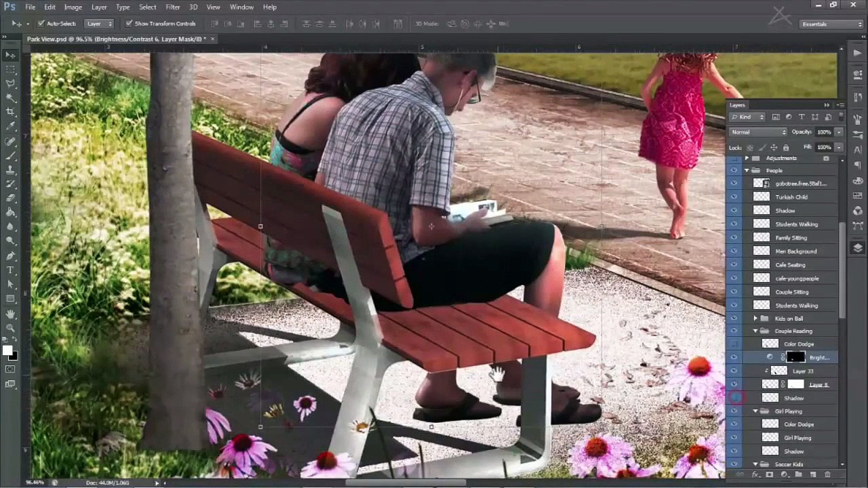Open the Opacity slider dropdown arrow

[x=839, y=132]
